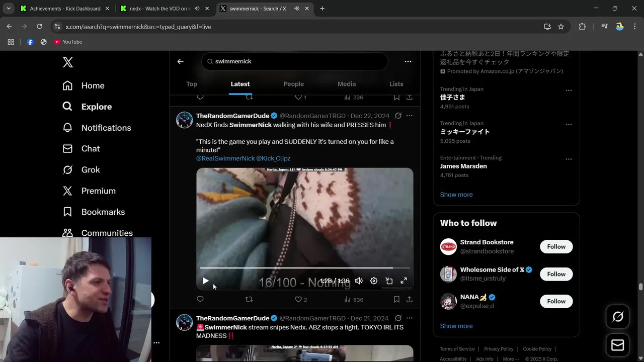View analytics showing 836 views
Image resolution: width=644 pixels, height=362 pixels.
click(353, 299)
